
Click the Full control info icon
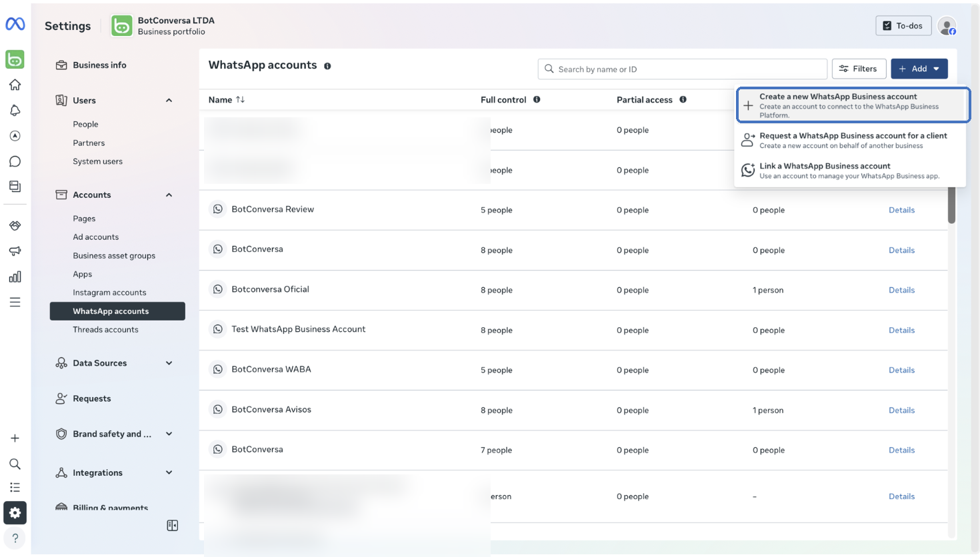[x=537, y=99]
